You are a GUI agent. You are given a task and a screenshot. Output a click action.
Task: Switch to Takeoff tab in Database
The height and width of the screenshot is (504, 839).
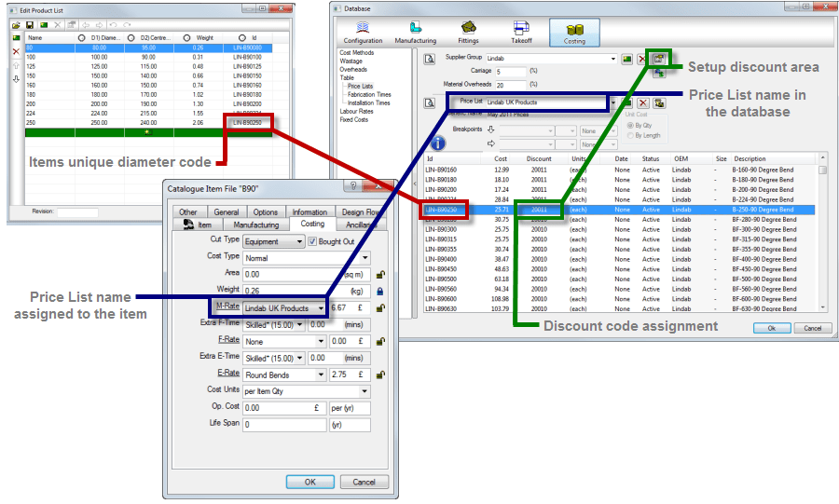pos(521,33)
